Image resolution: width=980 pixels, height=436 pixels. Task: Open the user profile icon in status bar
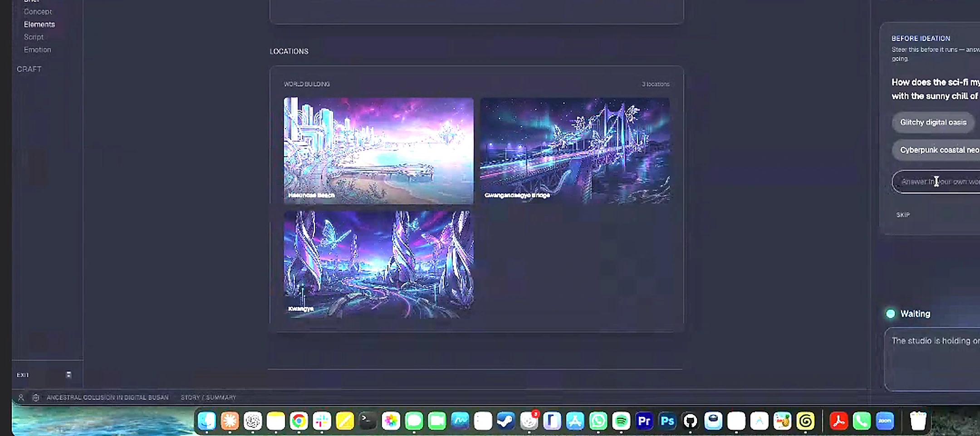tap(21, 397)
